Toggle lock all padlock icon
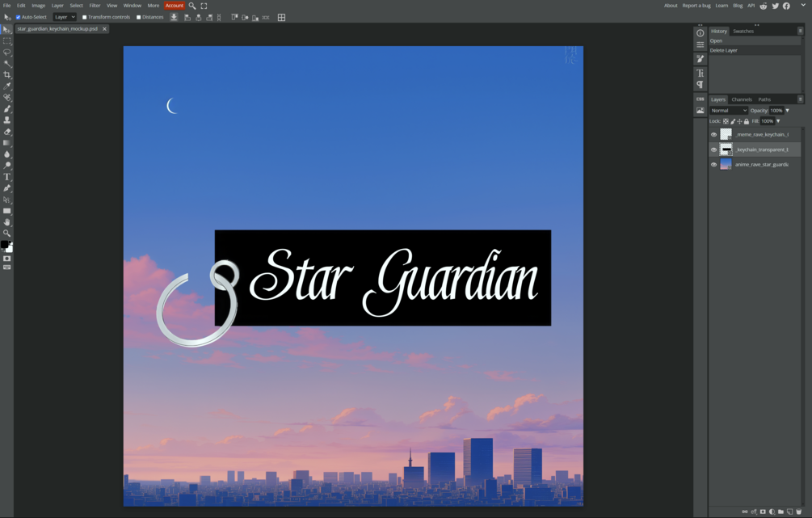The height and width of the screenshot is (518, 812). 747,121
